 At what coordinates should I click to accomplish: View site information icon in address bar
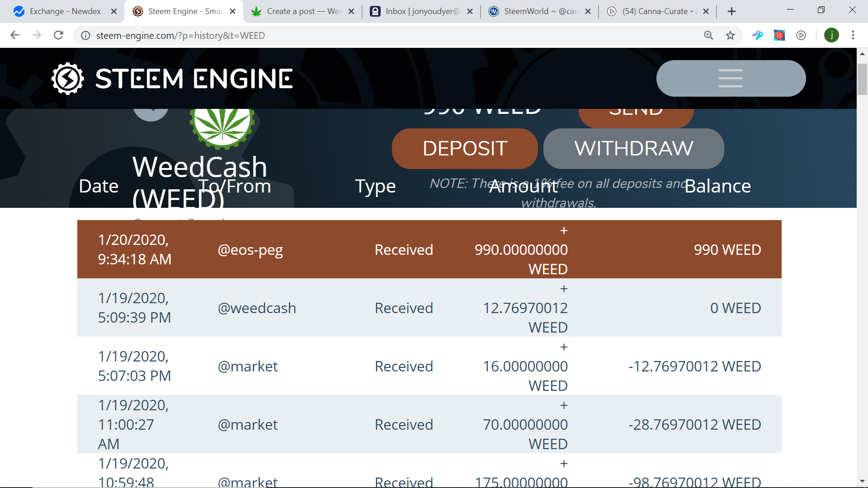coord(85,35)
